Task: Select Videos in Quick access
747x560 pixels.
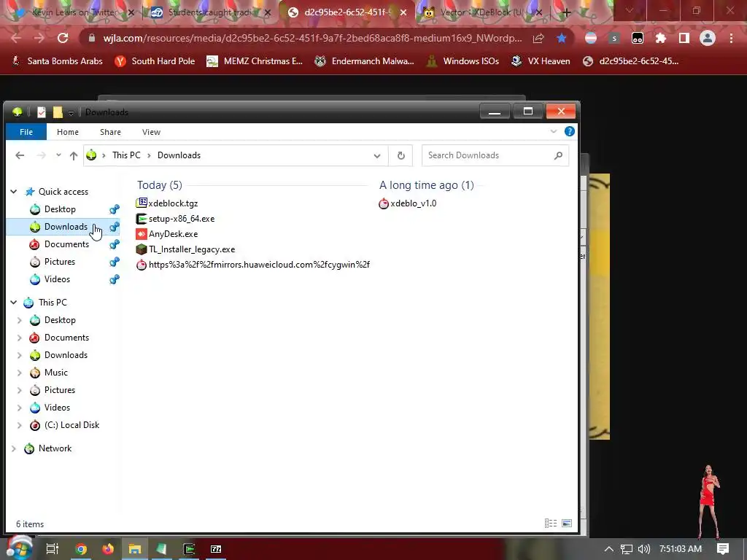Action: pos(57,279)
